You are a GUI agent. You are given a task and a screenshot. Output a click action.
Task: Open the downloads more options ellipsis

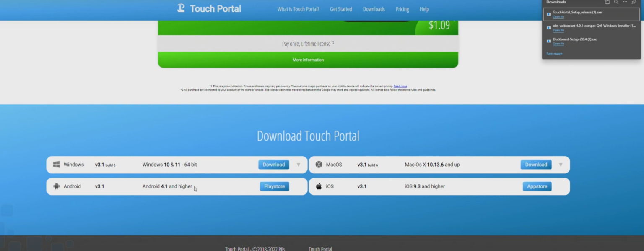(x=625, y=2)
